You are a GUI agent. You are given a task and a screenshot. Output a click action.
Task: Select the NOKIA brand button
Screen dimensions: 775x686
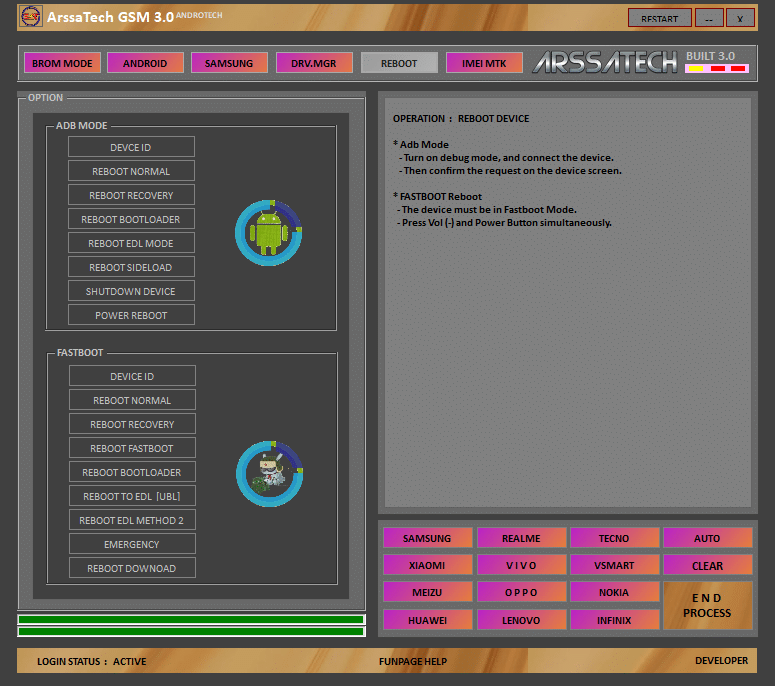[x=614, y=592]
